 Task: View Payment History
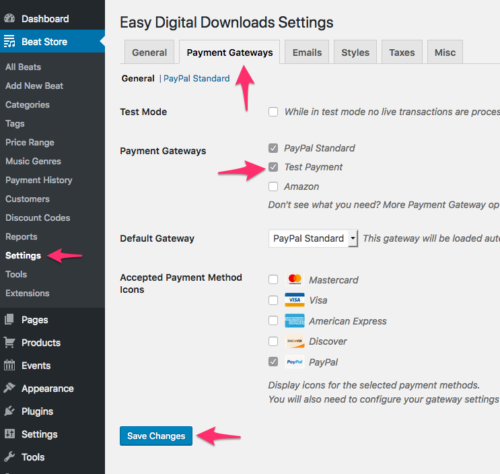tap(39, 180)
